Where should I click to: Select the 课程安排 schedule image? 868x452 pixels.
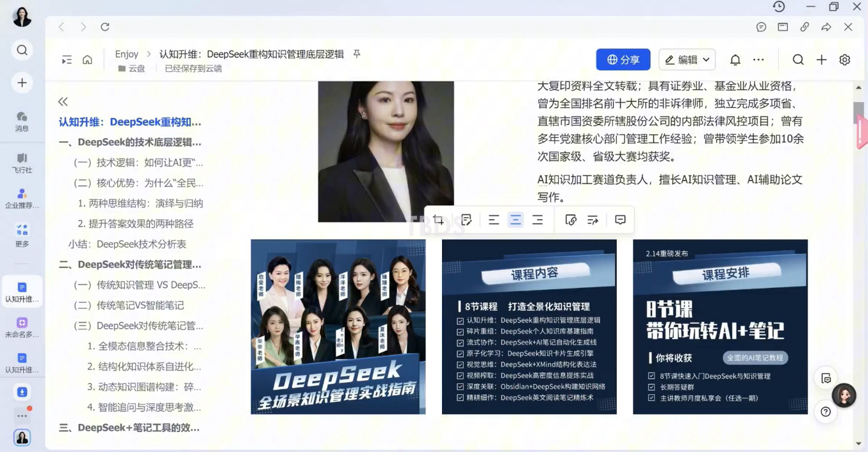coord(720,327)
